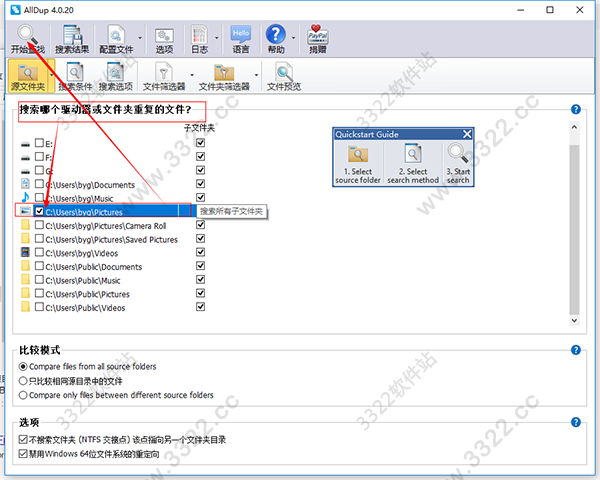Check the Camera Roll folder checkbox

pyautogui.click(x=39, y=225)
